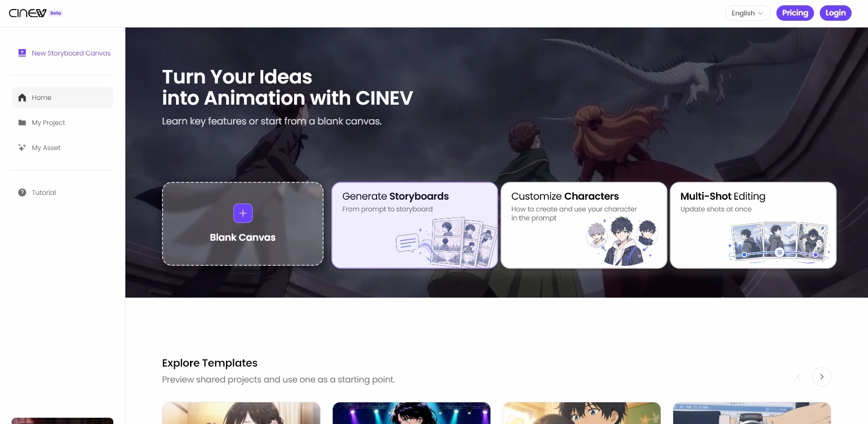Open the English language dropdown
This screenshot has width=868, height=424.
[747, 13]
